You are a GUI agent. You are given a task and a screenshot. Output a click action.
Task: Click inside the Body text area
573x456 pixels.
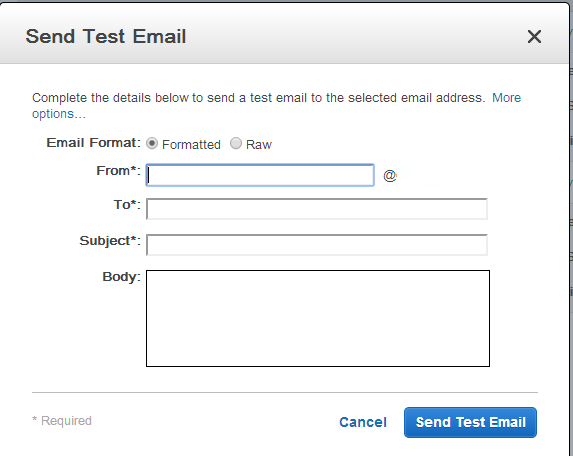pyautogui.click(x=318, y=318)
